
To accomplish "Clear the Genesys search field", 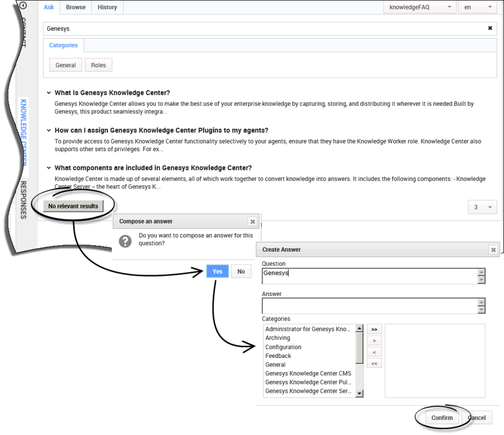I will pos(490,28).
